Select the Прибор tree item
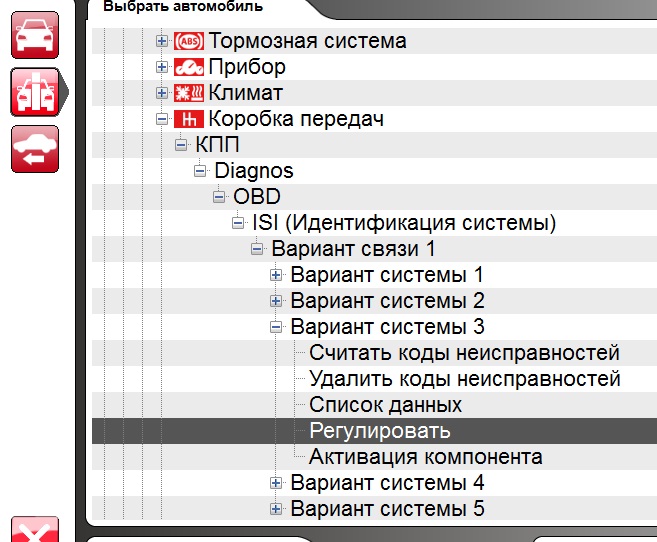The height and width of the screenshot is (542, 657). pyautogui.click(x=247, y=67)
